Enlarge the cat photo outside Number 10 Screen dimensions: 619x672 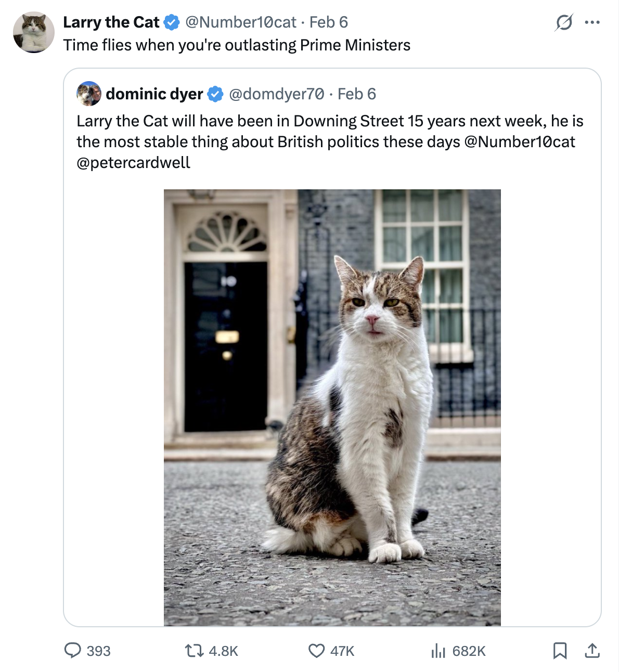pyautogui.click(x=332, y=407)
